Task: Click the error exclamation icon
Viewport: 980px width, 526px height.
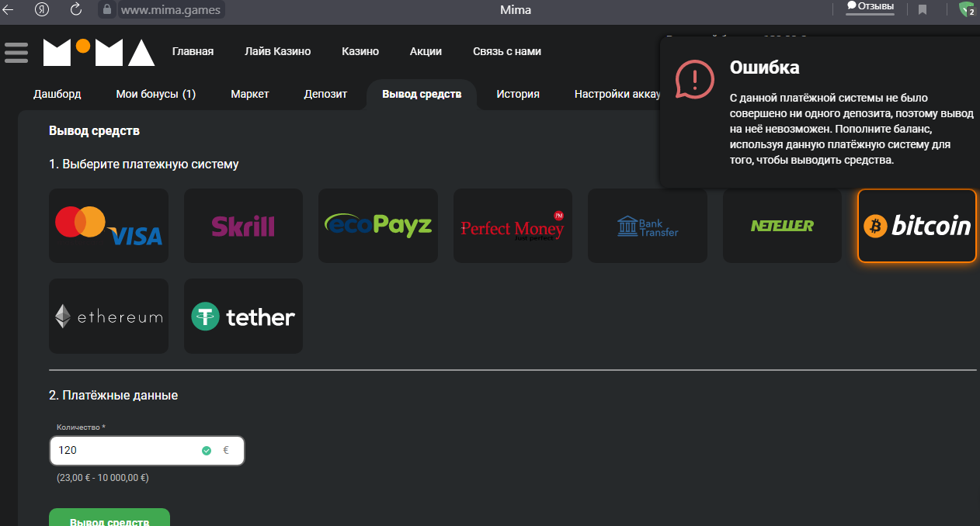Action: [x=694, y=78]
